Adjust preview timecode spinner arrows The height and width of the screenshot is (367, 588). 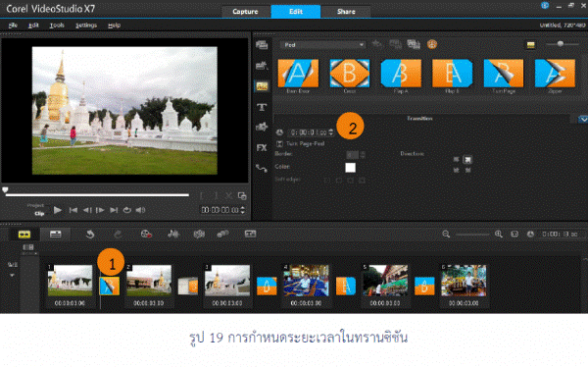coord(243,210)
